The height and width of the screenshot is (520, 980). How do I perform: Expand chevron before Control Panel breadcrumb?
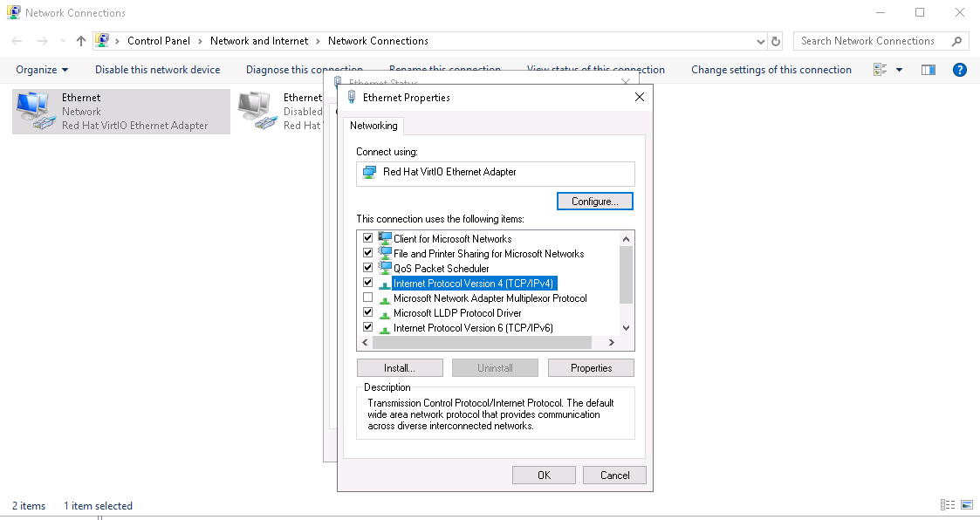117,41
